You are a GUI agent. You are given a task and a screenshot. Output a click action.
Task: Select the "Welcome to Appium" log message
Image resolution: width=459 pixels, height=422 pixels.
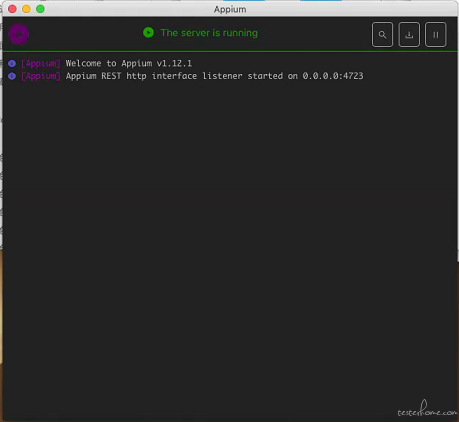click(110, 63)
